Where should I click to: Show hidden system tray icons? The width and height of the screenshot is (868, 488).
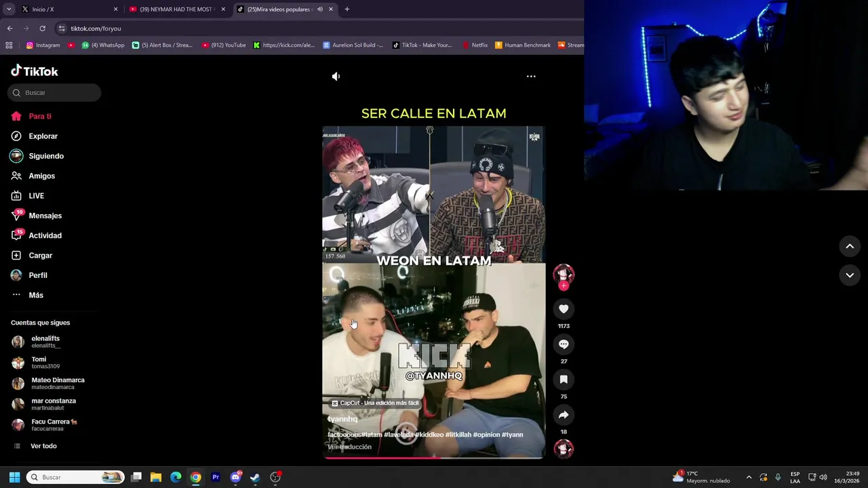749,478
